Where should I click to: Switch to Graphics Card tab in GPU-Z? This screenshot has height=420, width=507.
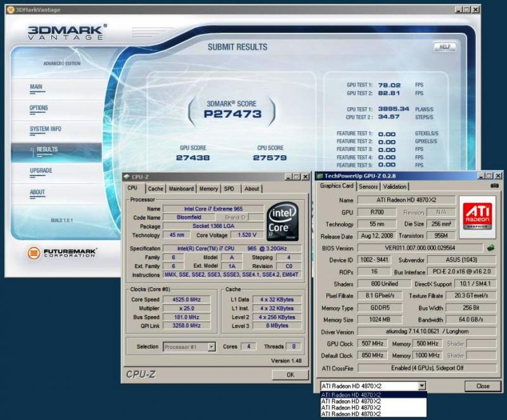point(337,186)
